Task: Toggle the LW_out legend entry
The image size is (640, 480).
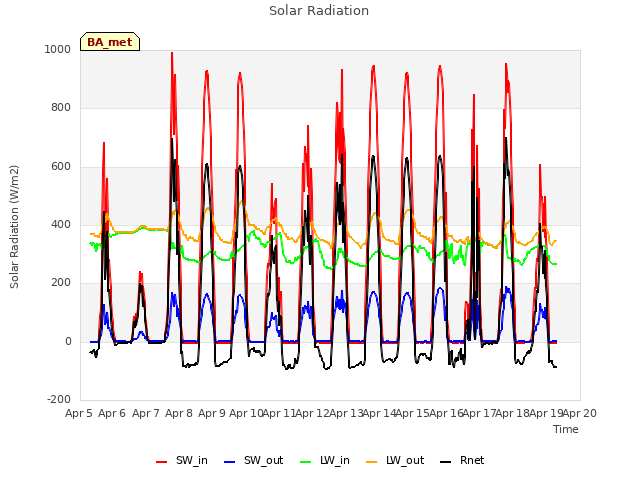Action: pyautogui.click(x=395, y=460)
